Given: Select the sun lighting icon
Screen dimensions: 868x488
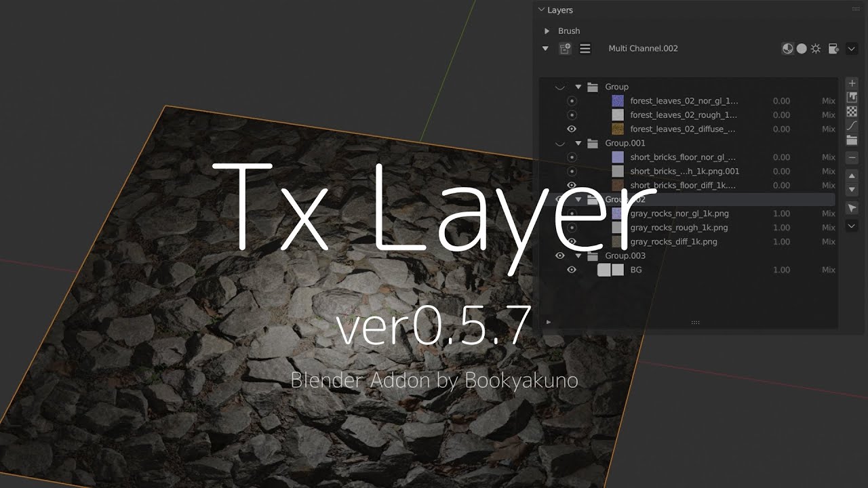Looking at the screenshot, I should coord(816,49).
